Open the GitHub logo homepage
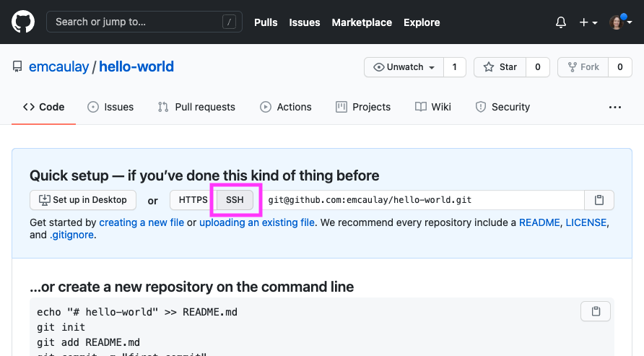Image resolution: width=644 pixels, height=356 pixels. (x=23, y=22)
